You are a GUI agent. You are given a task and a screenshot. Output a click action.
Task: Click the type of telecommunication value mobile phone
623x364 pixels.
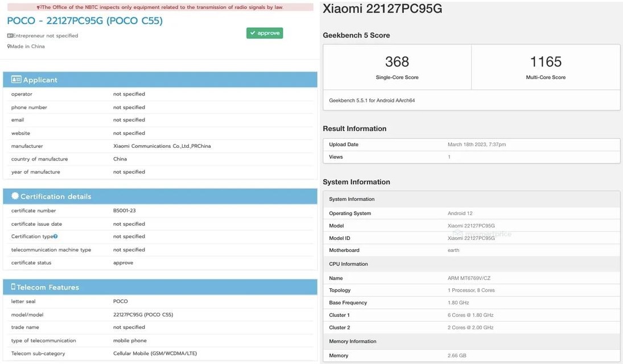pyautogui.click(x=130, y=341)
